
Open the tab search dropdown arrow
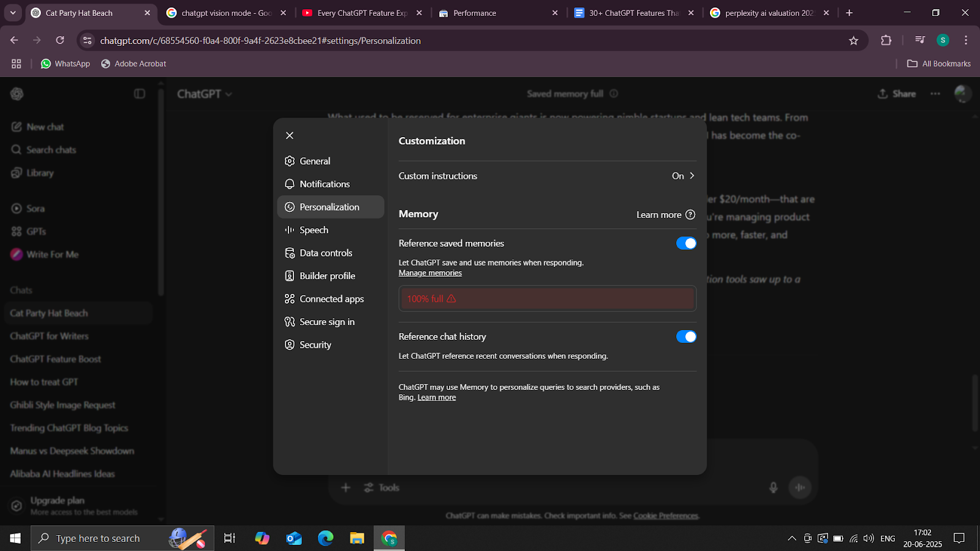(x=13, y=13)
